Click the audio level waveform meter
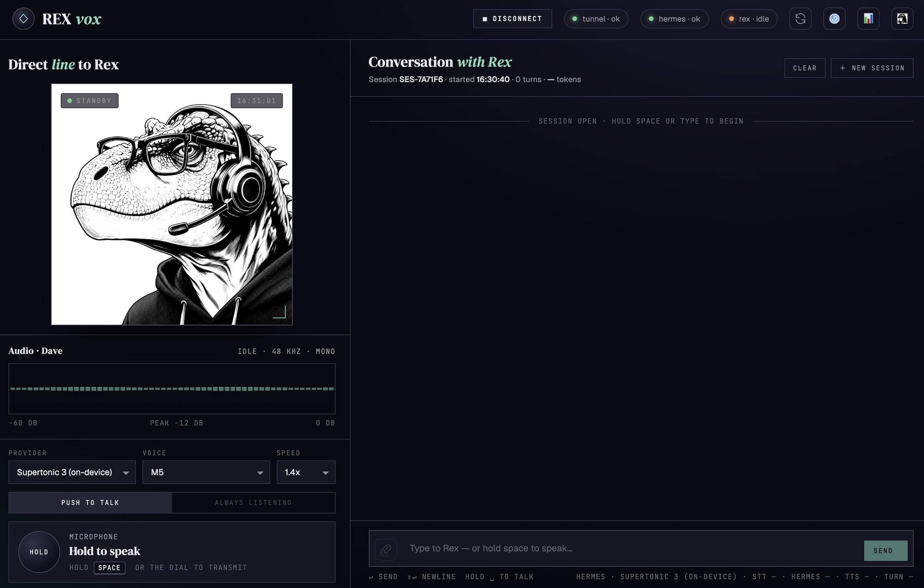This screenshot has height=588, width=924. pos(172,389)
